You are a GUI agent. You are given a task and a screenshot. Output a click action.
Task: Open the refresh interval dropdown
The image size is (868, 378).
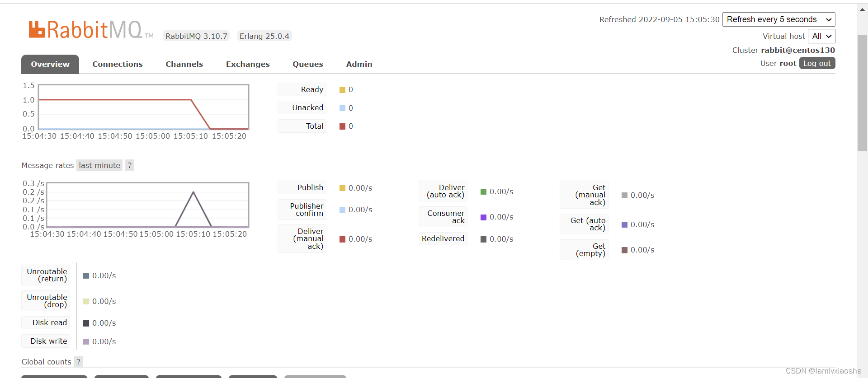778,19
